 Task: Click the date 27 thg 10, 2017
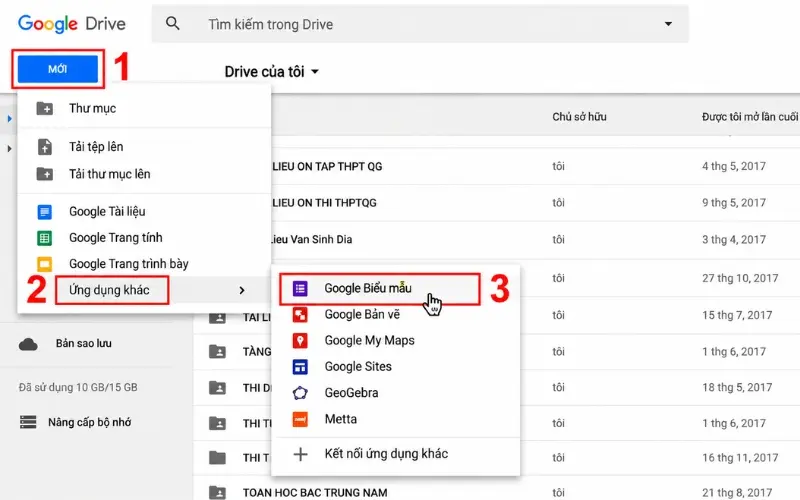tap(740, 279)
